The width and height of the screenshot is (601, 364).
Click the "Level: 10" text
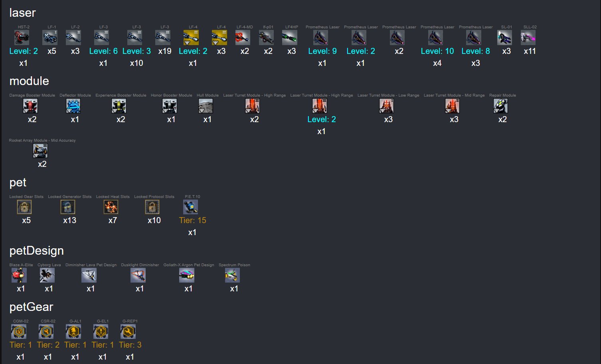point(437,51)
